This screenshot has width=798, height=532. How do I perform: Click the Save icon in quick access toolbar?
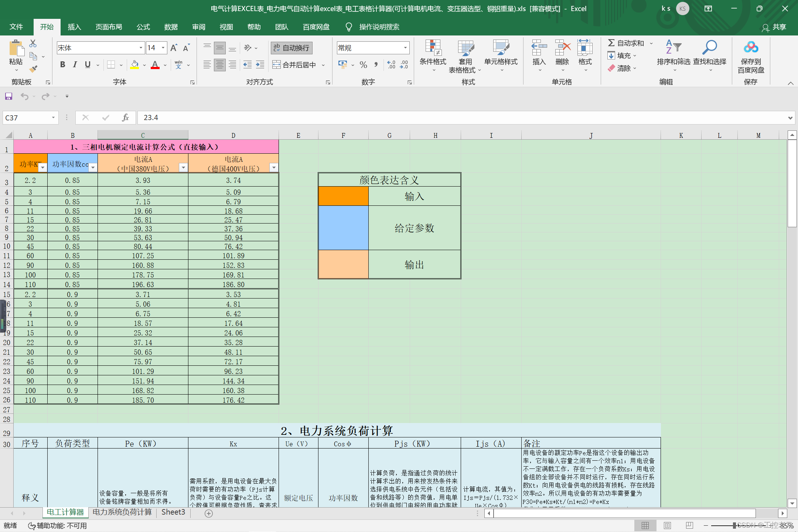coord(8,96)
